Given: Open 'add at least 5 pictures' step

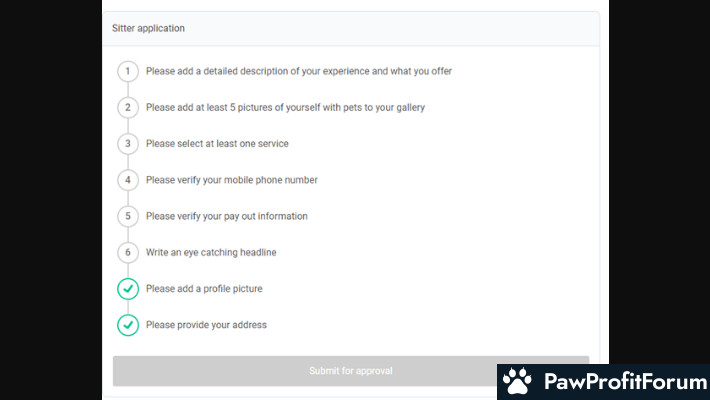Looking at the screenshot, I should (x=285, y=107).
